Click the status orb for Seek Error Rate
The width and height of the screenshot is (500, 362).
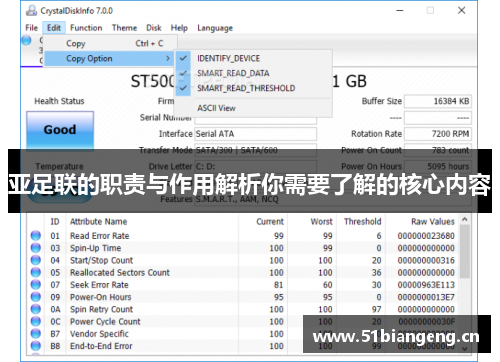pos(36,285)
